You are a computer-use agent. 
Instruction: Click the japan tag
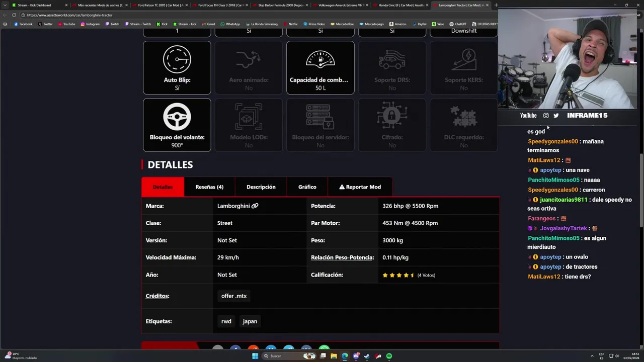[x=250, y=321]
